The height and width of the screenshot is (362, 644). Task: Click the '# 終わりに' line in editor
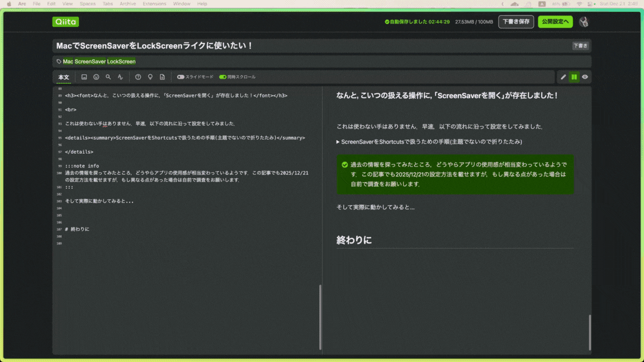click(x=77, y=229)
